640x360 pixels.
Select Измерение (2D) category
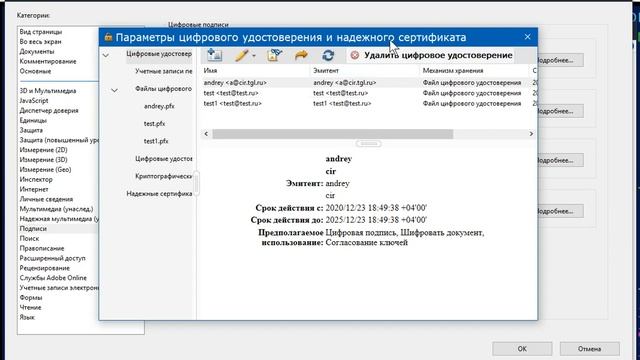(x=43, y=150)
